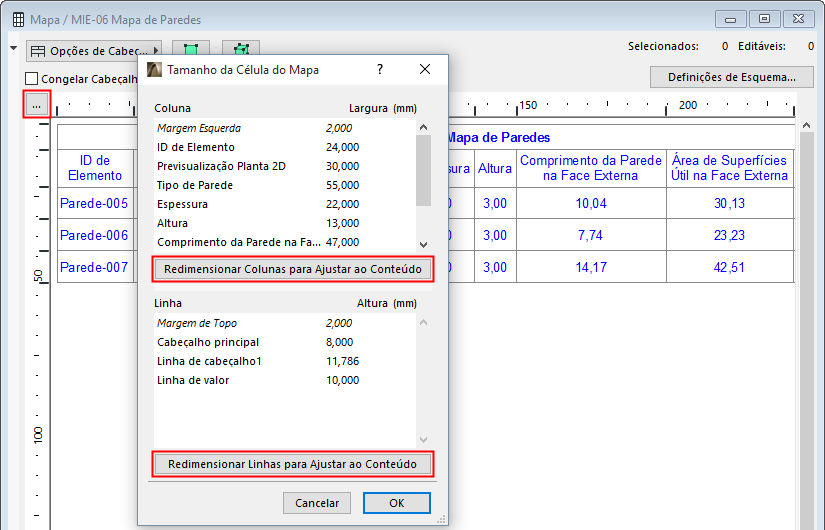The image size is (825, 530).
Task: Click the schedule grid icon in title bar
Action: tap(18, 20)
